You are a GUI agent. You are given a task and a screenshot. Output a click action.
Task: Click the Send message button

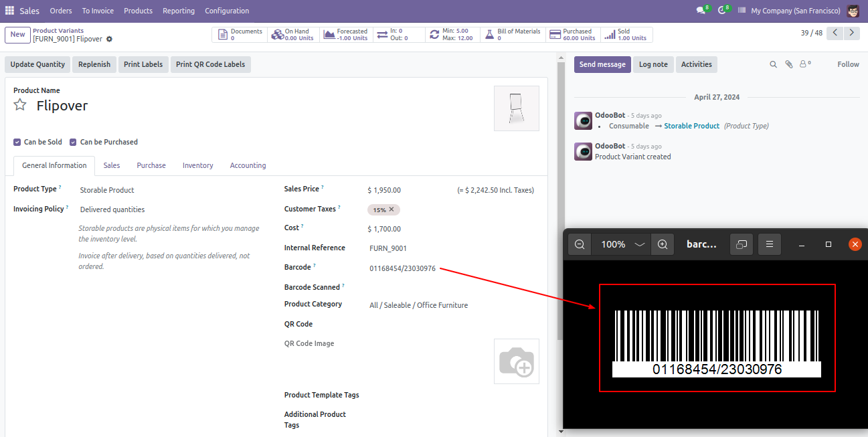[602, 64]
